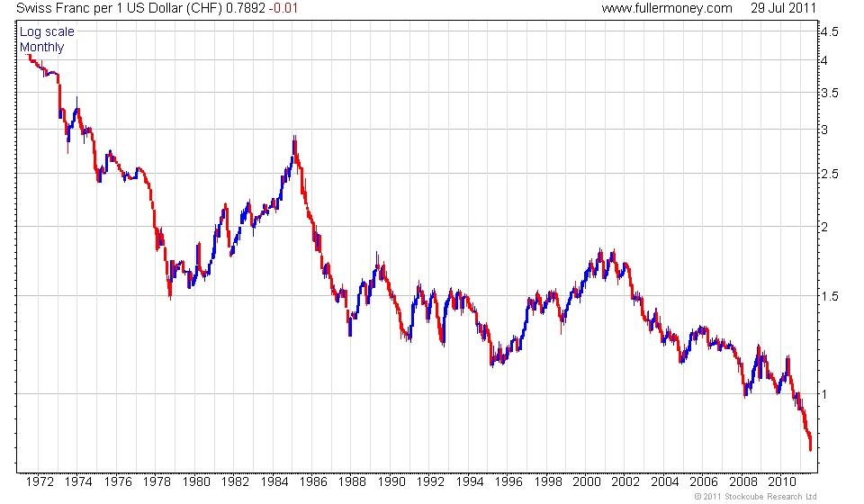Click the 2008 x-axis label
The width and height of the screenshot is (864, 504).
coord(742,481)
